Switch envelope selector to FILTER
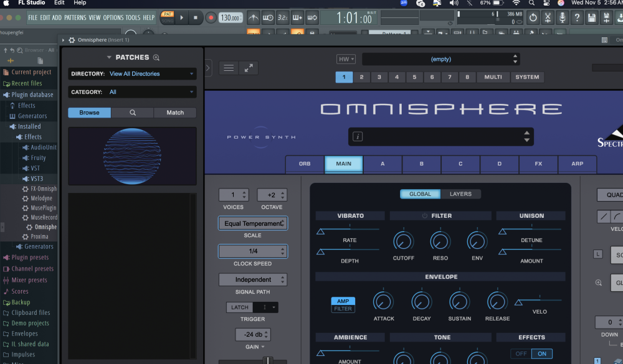The height and width of the screenshot is (364, 623). [343, 309]
